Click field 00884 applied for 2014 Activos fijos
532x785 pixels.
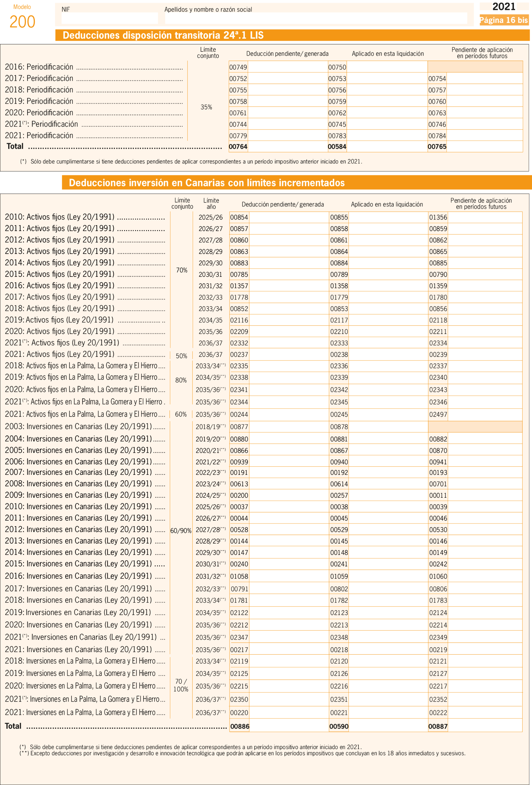(x=388, y=263)
